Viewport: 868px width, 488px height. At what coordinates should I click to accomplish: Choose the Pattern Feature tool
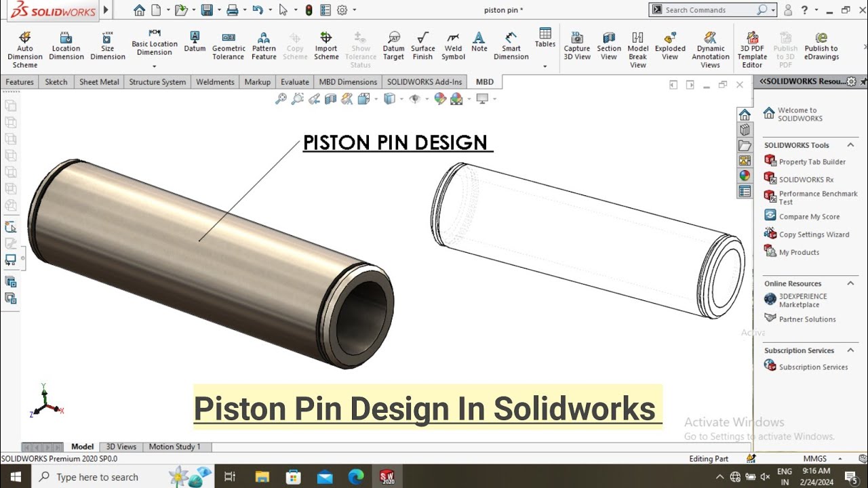[x=264, y=45]
